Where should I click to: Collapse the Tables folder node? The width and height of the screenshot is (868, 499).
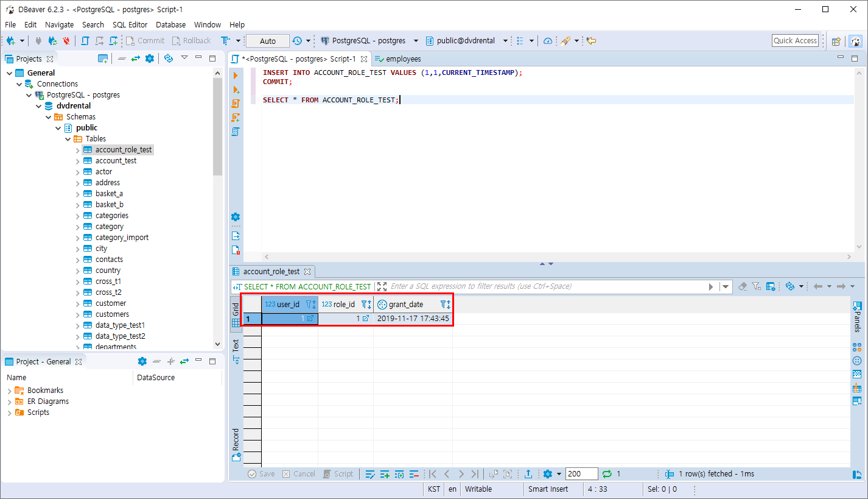68,139
